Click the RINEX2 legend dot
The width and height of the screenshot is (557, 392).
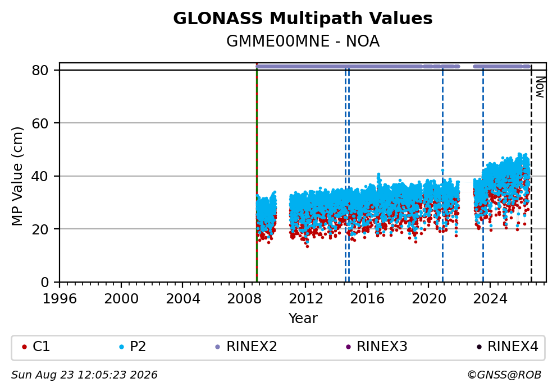pyautogui.click(x=218, y=347)
